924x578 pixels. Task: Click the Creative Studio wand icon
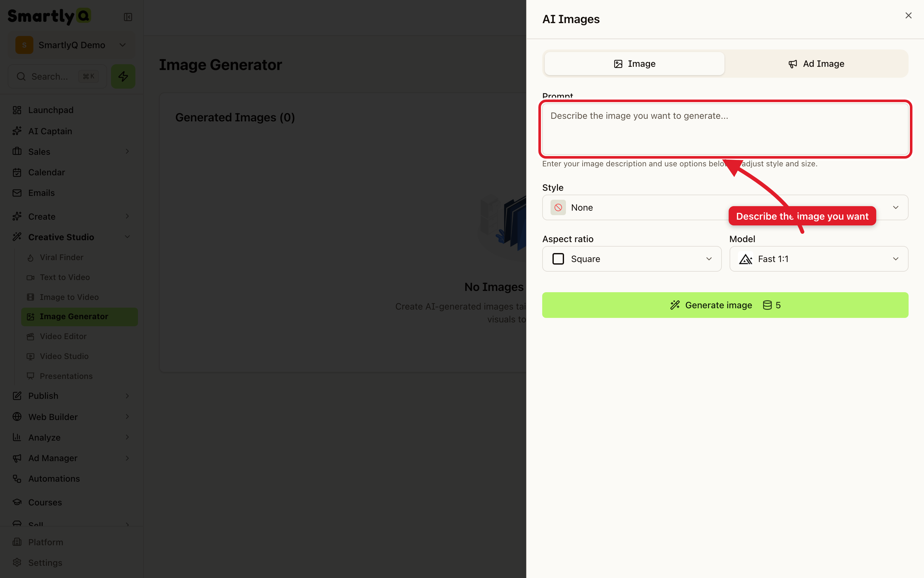17,237
